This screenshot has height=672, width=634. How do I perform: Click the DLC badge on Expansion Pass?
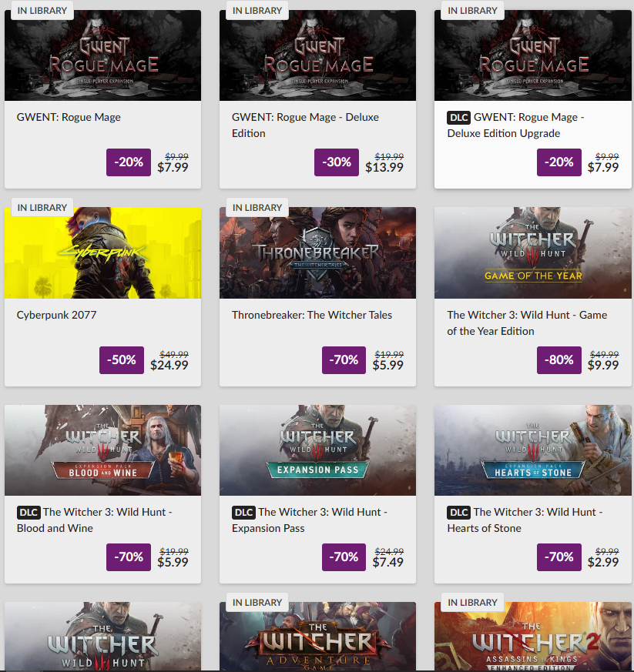pos(243,512)
